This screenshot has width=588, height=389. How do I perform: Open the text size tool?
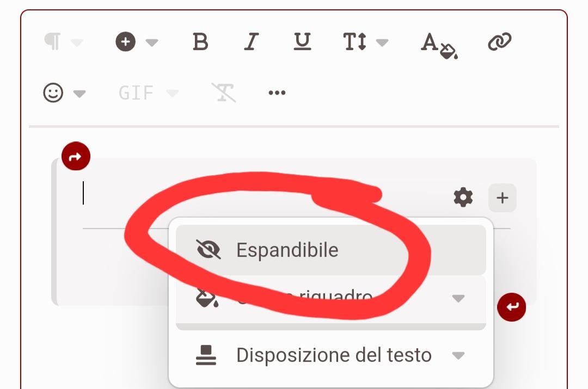click(355, 41)
